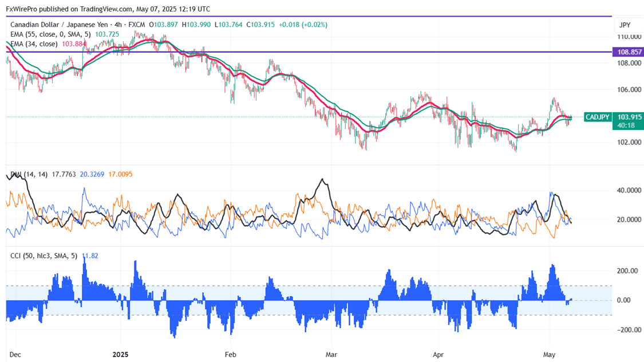Viewport: 644px width, 362px height.
Task: Click the CCI value 11.82
Action: [x=90, y=255]
